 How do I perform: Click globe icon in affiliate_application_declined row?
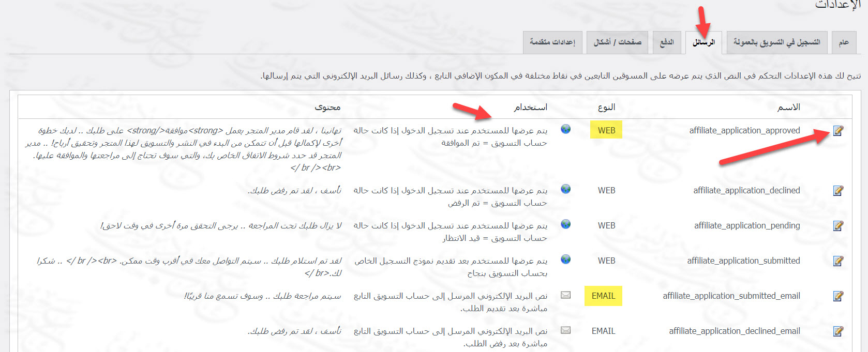click(x=566, y=189)
